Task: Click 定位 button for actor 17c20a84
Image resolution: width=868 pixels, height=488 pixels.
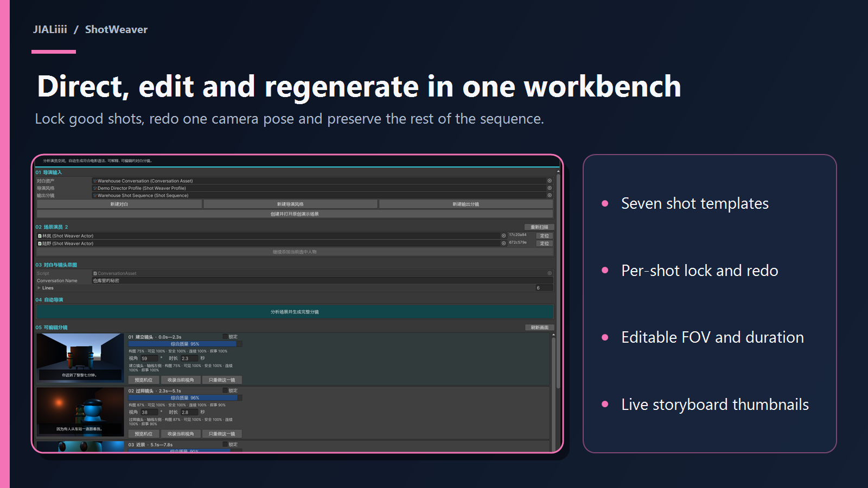Action: click(x=545, y=236)
